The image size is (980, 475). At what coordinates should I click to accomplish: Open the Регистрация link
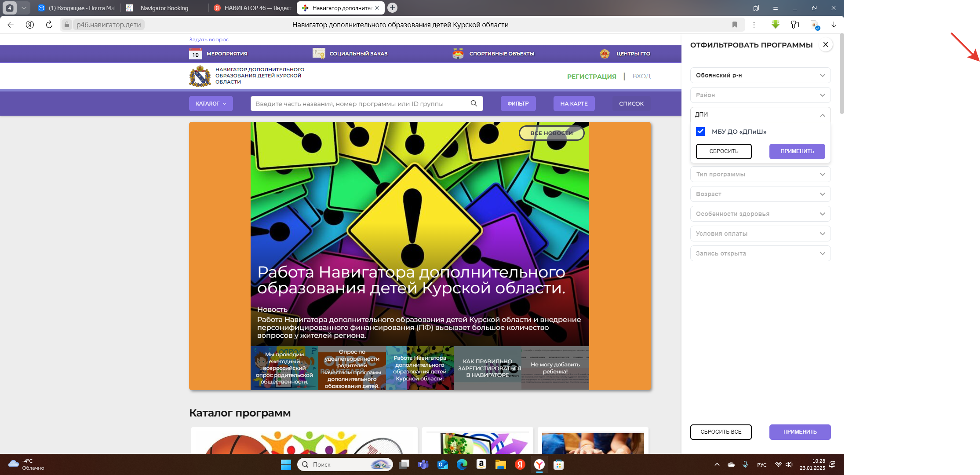(x=592, y=77)
